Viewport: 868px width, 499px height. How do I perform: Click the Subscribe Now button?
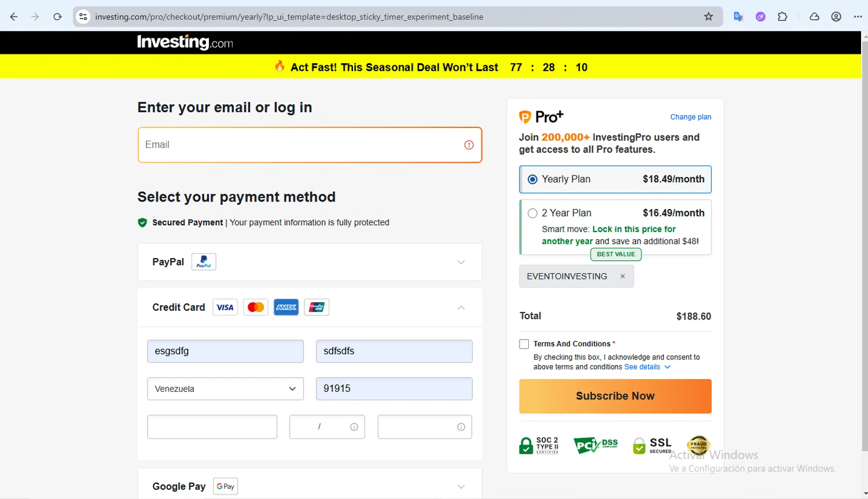[x=615, y=396]
